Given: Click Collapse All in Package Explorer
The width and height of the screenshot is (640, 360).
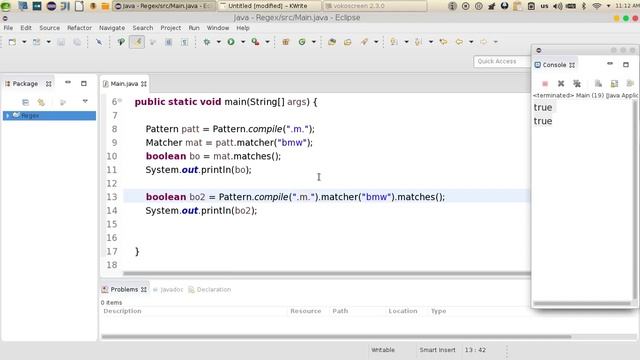Looking at the screenshot, I should [x=25, y=102].
